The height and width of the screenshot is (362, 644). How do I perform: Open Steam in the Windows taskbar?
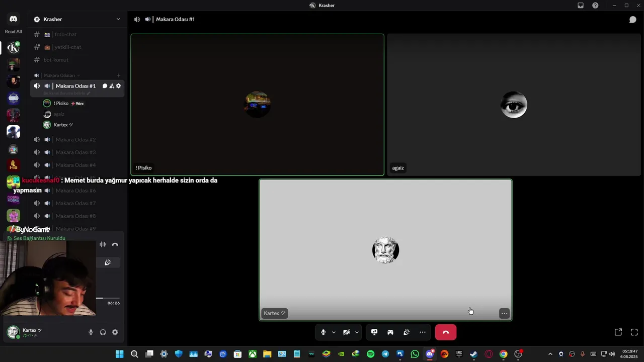point(473,354)
